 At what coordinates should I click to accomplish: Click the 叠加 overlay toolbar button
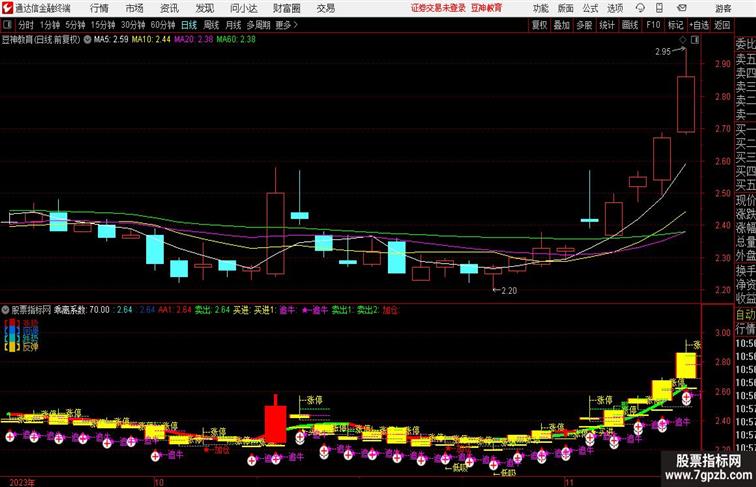pyautogui.click(x=562, y=25)
